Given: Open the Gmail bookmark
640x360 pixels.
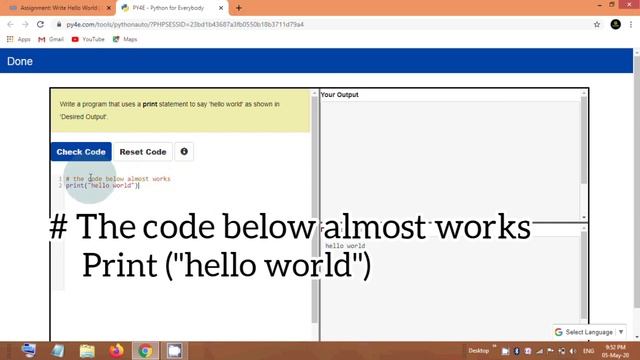Looking at the screenshot, I should pyautogui.click(x=51, y=39).
